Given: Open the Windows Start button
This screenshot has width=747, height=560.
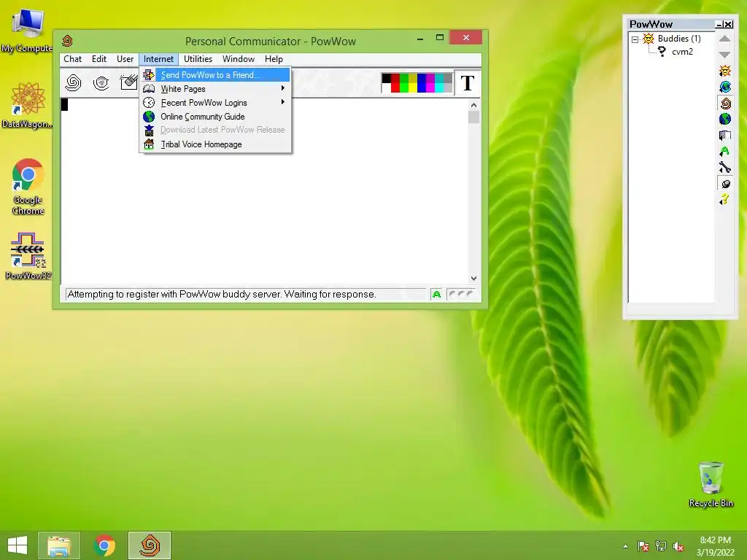Looking at the screenshot, I should [x=18, y=545].
